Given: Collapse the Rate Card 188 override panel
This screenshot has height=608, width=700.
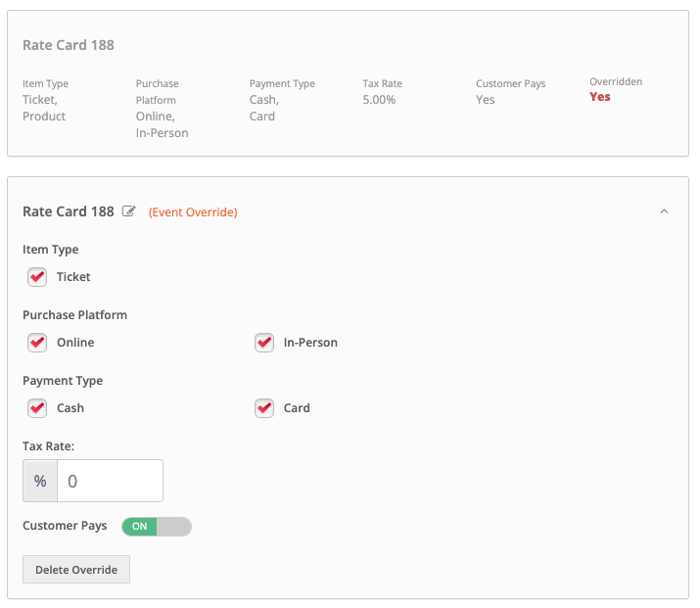Looking at the screenshot, I should point(664,211).
